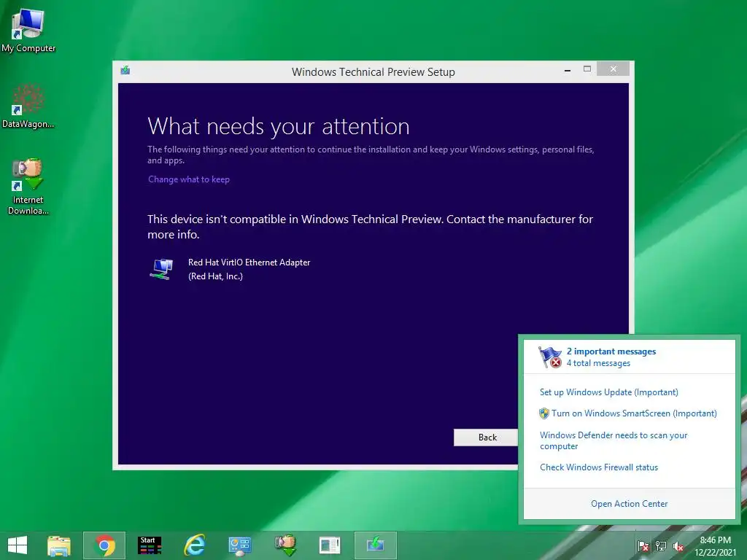
Task: Open Check Windows Firewall status message
Action: 599,467
